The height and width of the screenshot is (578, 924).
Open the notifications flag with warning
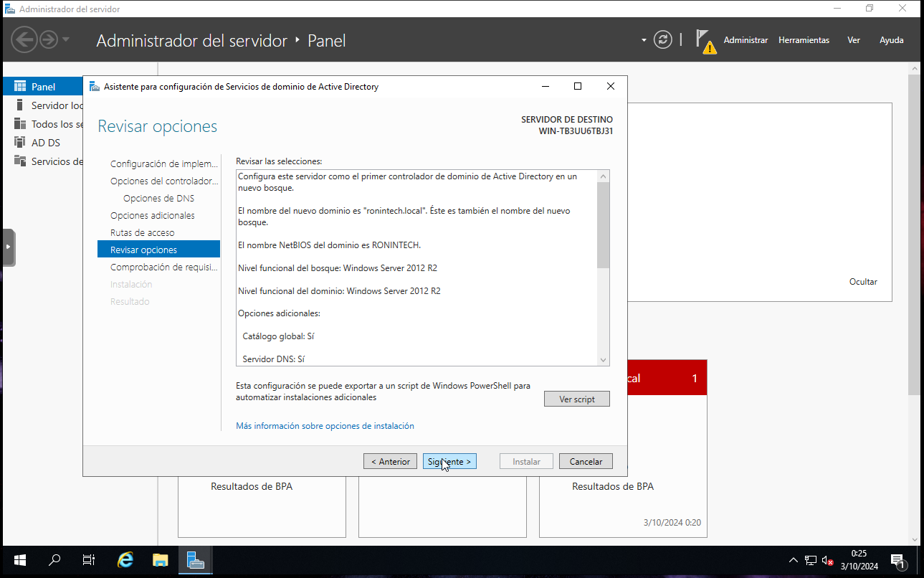(705, 41)
